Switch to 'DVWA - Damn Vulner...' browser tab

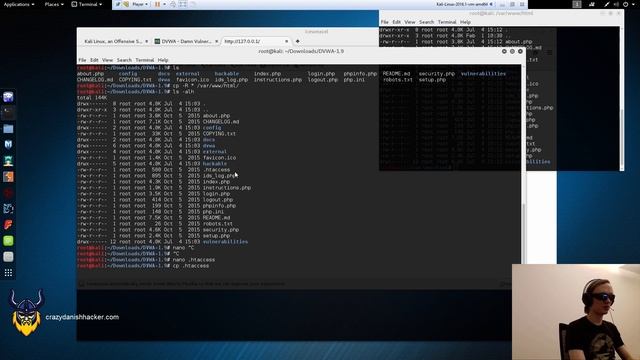186,41
